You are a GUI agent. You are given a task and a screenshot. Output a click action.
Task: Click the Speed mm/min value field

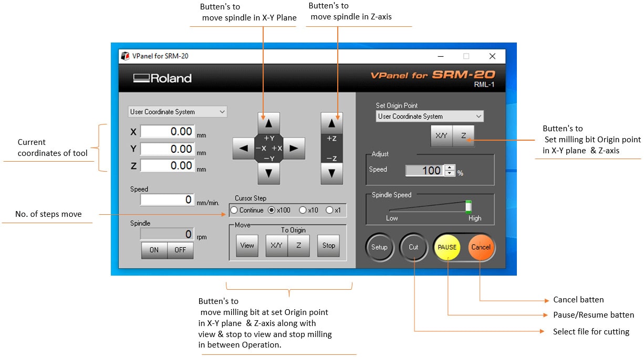coord(168,200)
